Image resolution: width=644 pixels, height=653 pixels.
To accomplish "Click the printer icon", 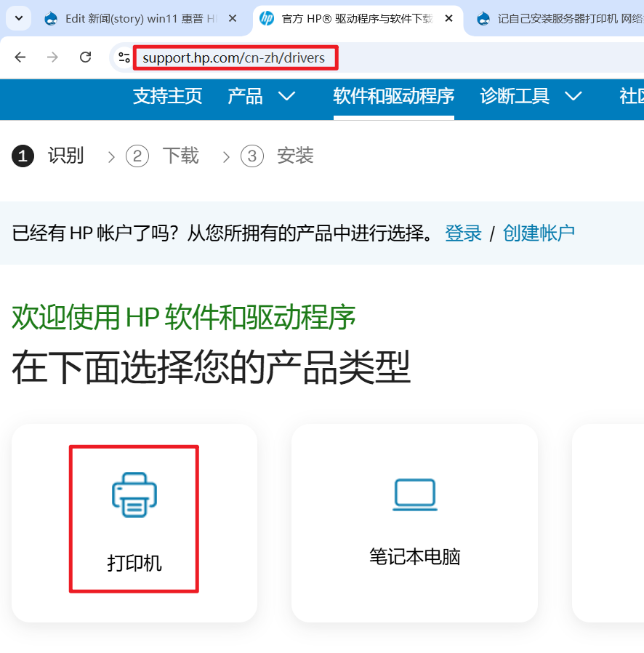I will (134, 494).
